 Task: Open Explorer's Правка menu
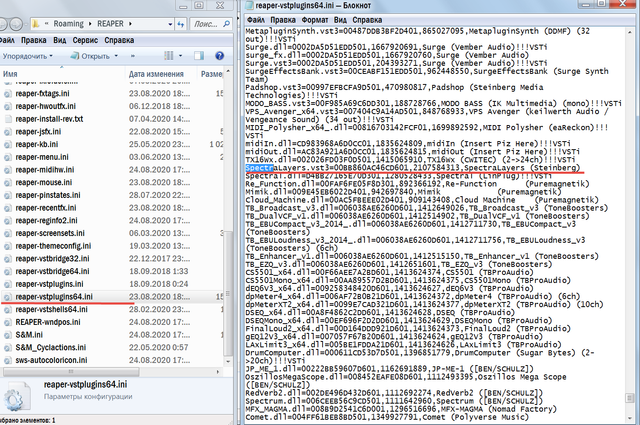pos(33,40)
